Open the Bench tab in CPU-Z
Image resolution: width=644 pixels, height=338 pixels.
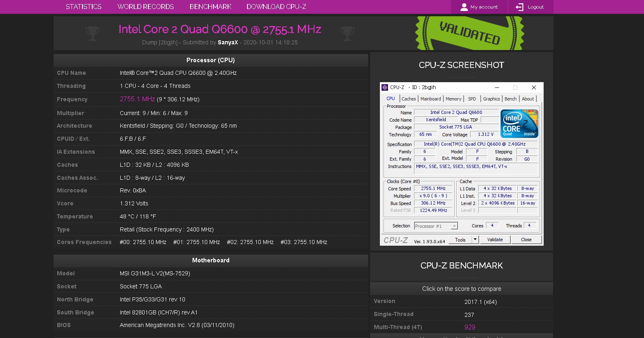click(x=511, y=99)
